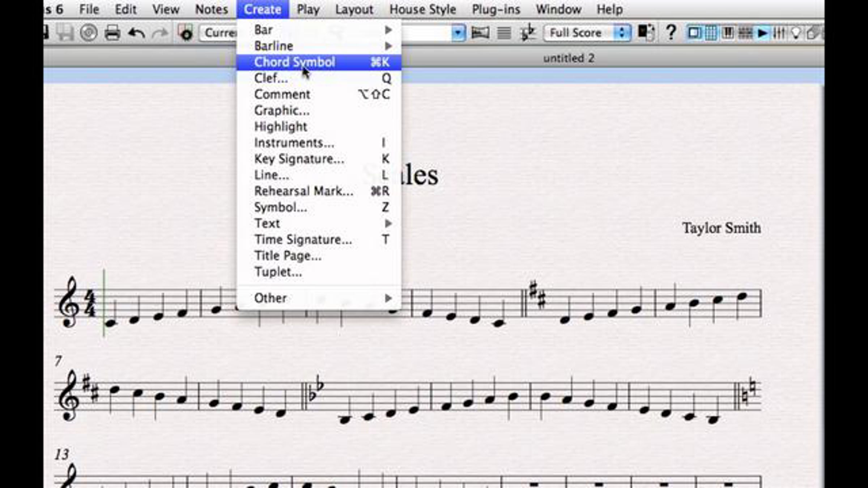Click the Export Audio disc icon
The width and height of the screenshot is (868, 488).
click(89, 33)
